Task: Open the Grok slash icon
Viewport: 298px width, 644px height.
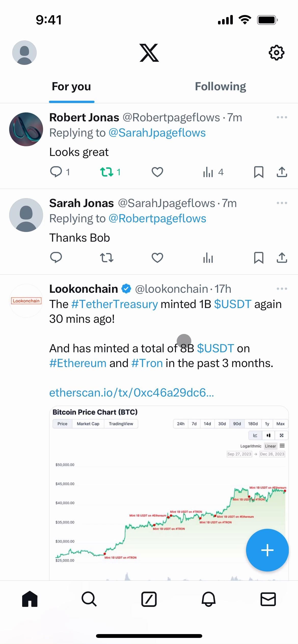Action: coord(149,599)
